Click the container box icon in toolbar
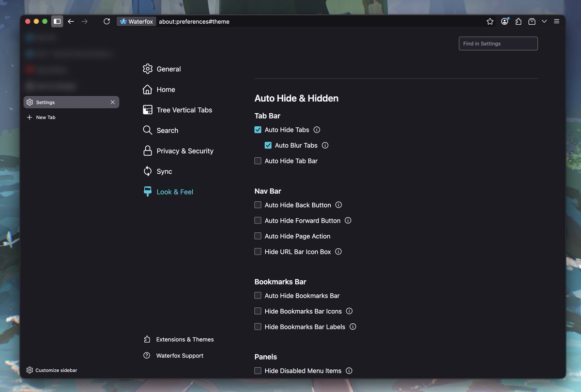Image resolution: width=581 pixels, height=392 pixels. (x=532, y=21)
